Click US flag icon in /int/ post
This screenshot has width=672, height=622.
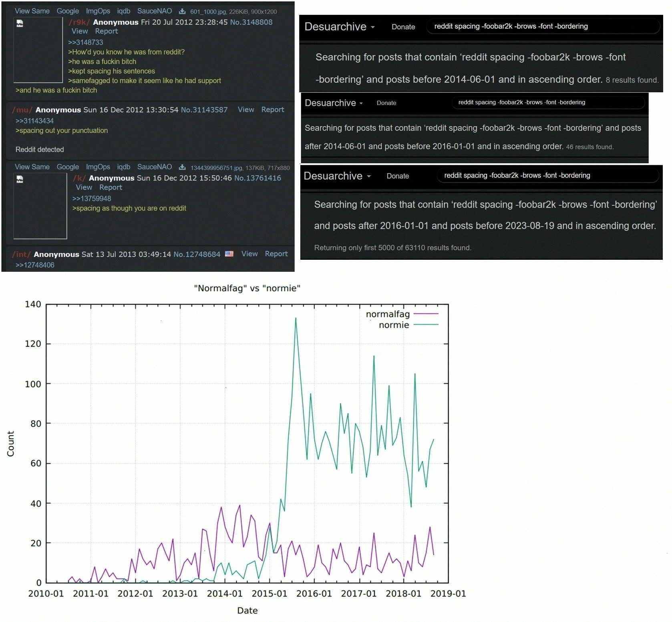point(229,254)
